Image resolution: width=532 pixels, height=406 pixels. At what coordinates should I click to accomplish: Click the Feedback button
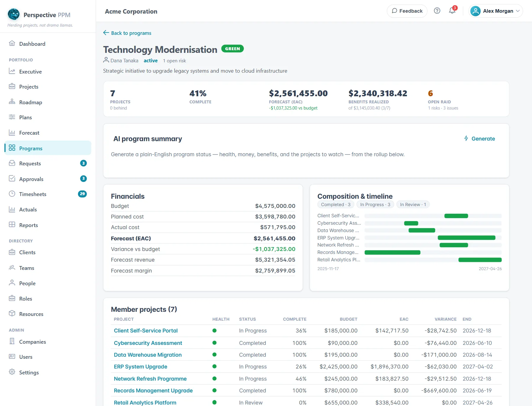[407, 11]
